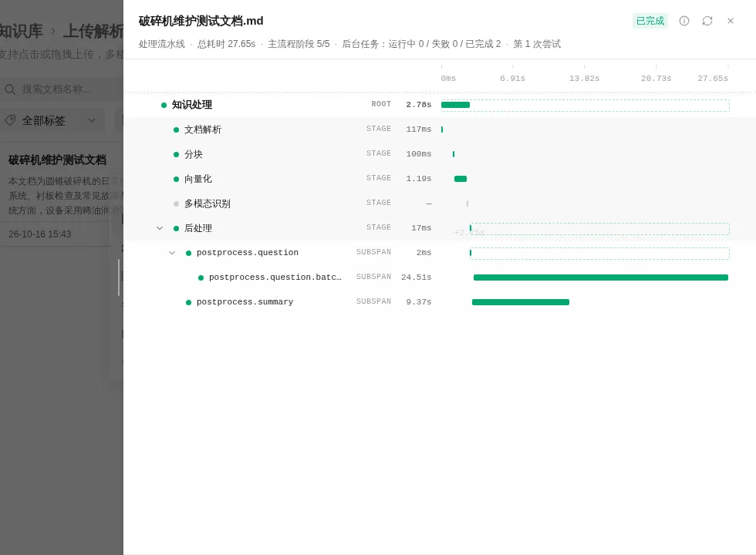Click the search magnifier icon
This screenshot has height=555, width=756.
click(x=9, y=89)
